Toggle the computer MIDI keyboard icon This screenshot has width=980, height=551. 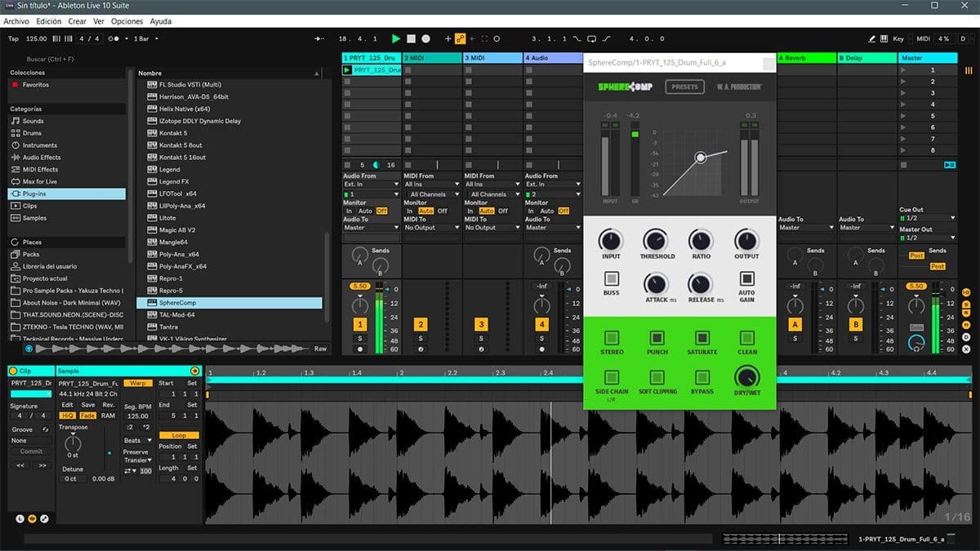click(884, 38)
